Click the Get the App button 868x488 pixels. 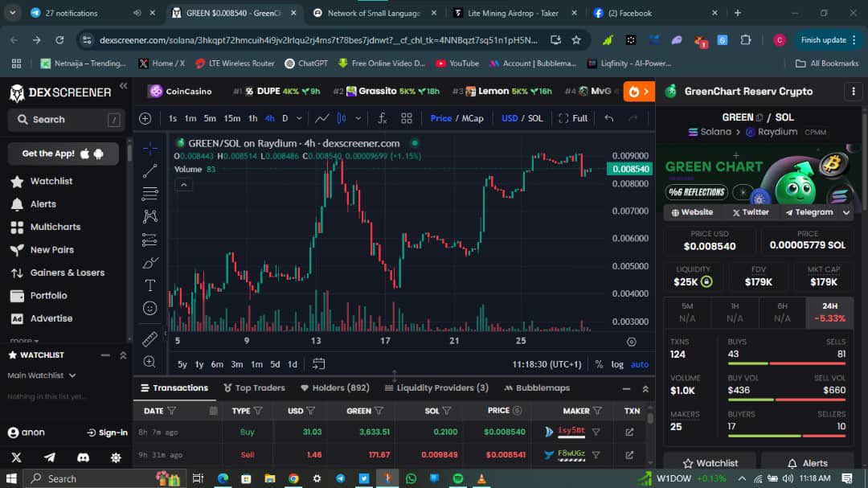tap(63, 154)
